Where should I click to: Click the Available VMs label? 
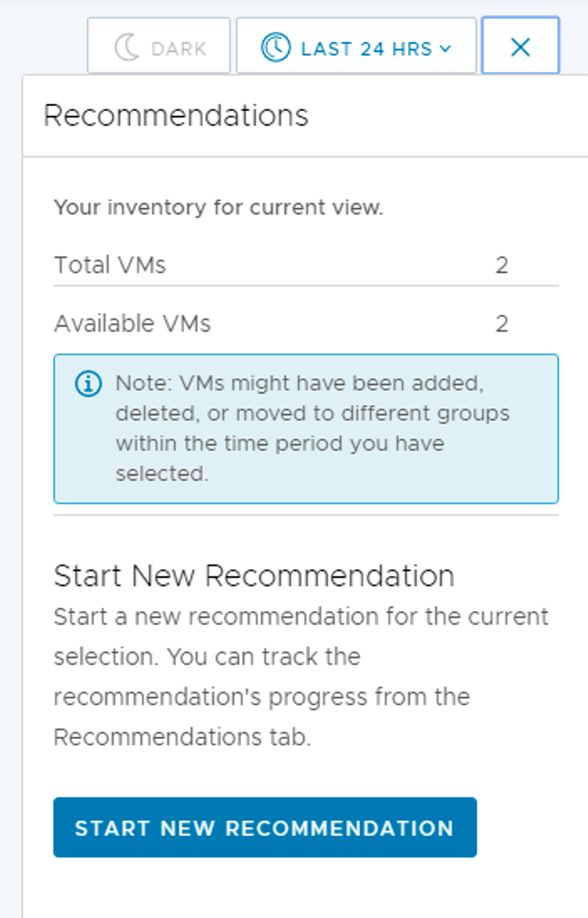[x=132, y=323]
